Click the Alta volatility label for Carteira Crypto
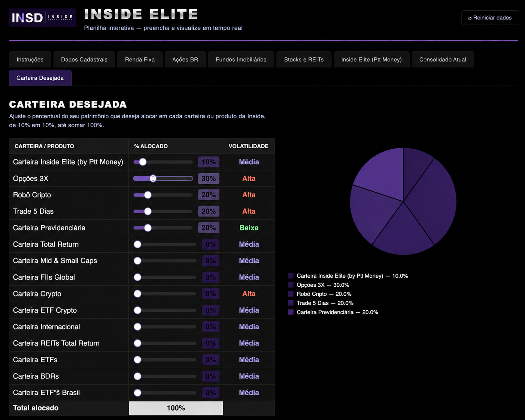The width and height of the screenshot is (525, 420). pos(249,294)
